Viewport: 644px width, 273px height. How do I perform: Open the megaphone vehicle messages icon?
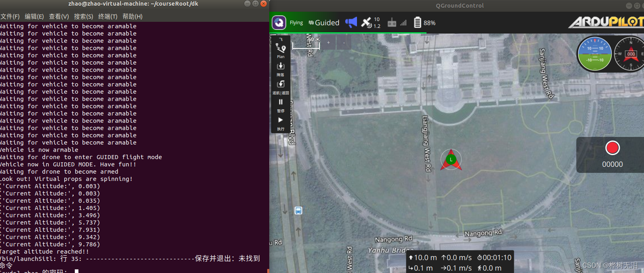pos(351,22)
